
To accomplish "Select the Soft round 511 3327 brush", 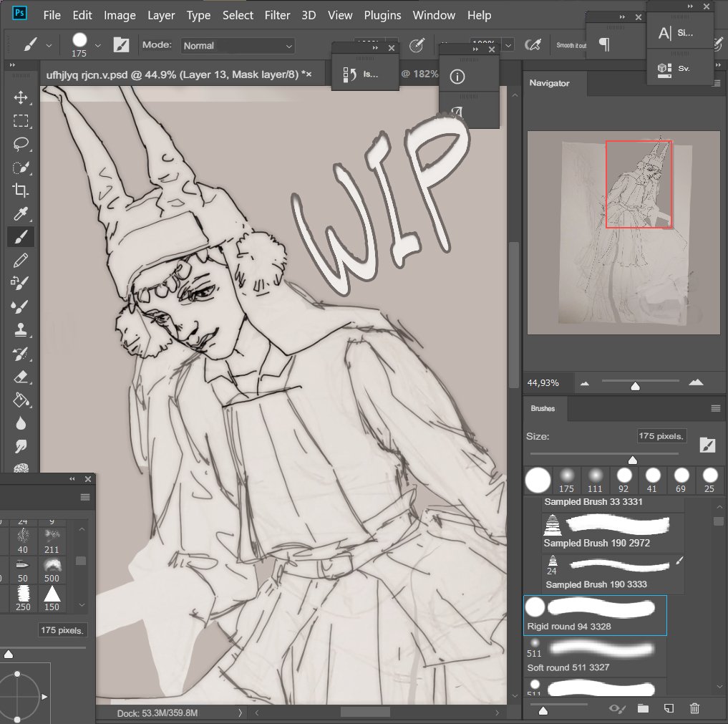I will [596, 656].
